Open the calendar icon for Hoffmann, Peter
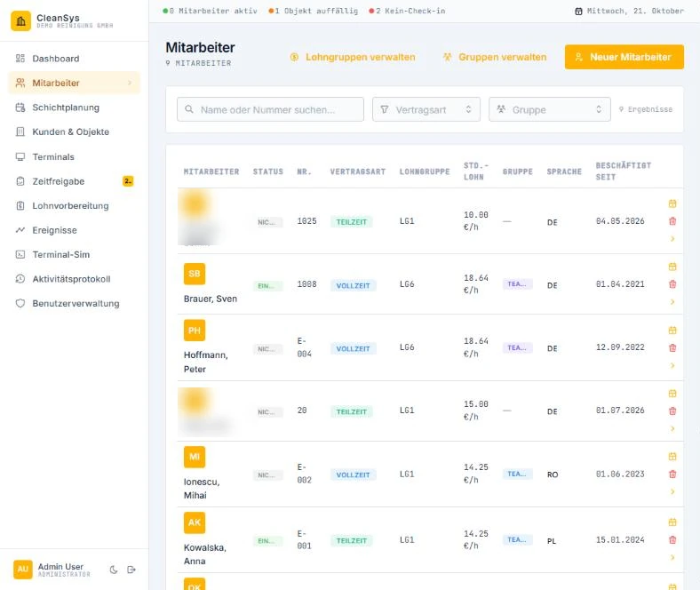The width and height of the screenshot is (700, 590). tap(672, 331)
